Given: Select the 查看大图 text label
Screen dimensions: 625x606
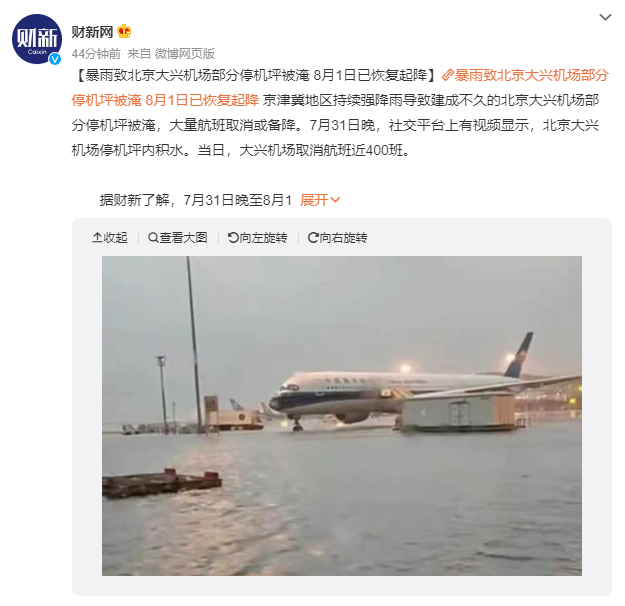Looking at the screenshot, I should (183, 238).
